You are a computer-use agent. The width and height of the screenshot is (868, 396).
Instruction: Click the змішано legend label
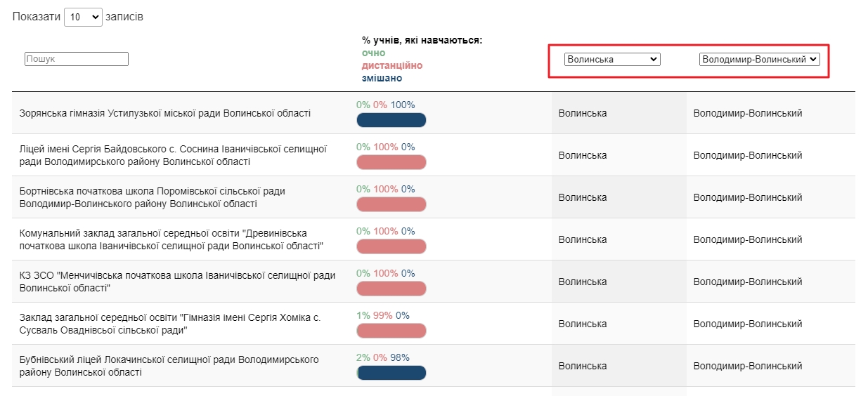click(x=377, y=78)
